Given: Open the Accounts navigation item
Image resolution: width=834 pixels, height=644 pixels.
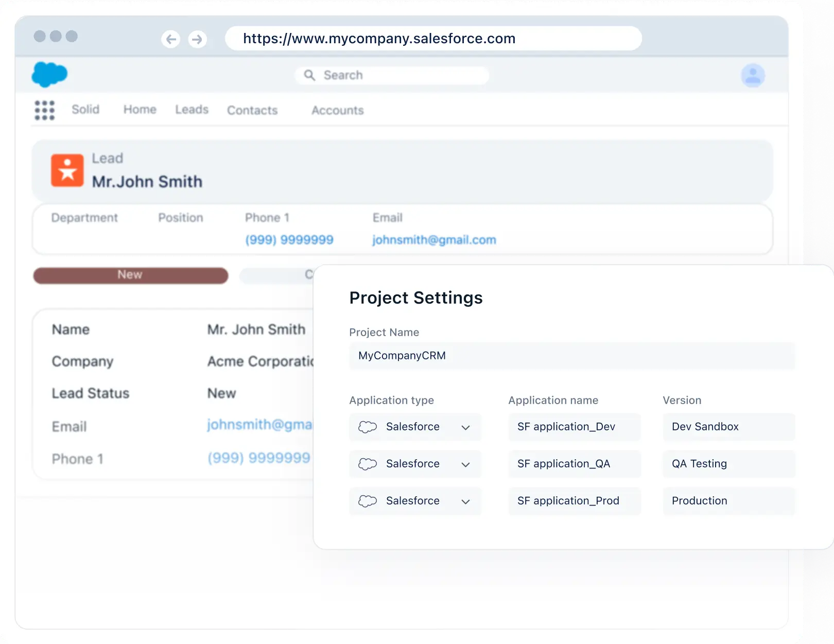Looking at the screenshot, I should tap(337, 110).
